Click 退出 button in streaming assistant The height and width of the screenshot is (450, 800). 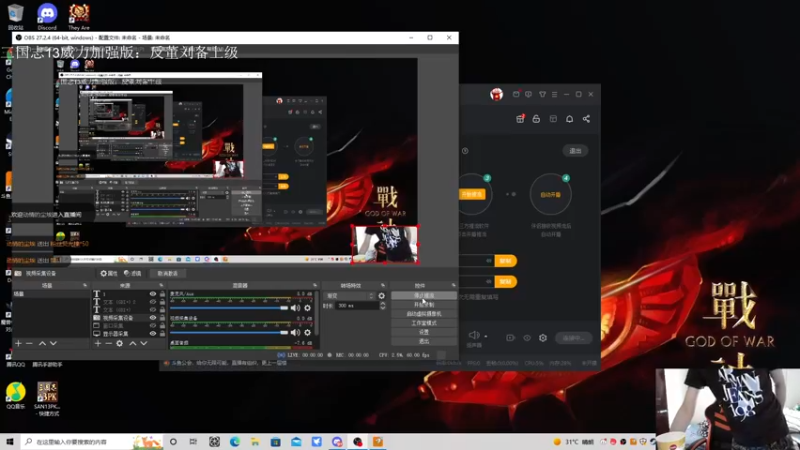point(575,151)
